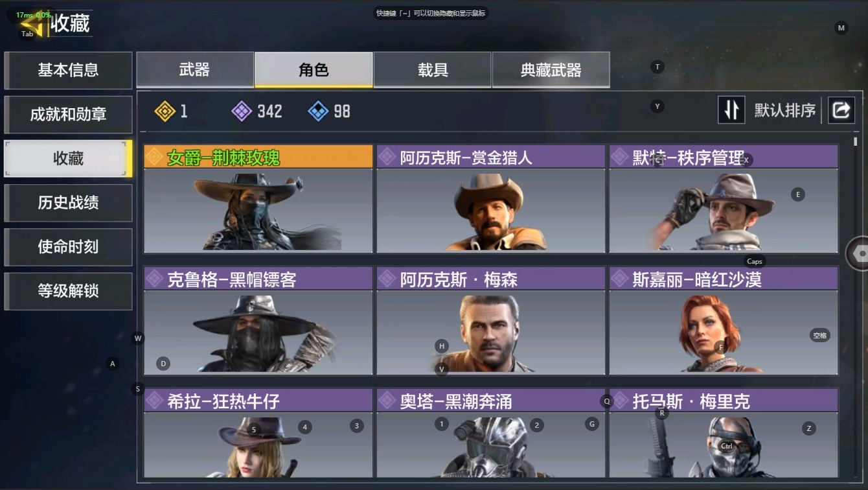Open the 基本信息 menu
Screen dimensions: 868x490
coord(68,70)
